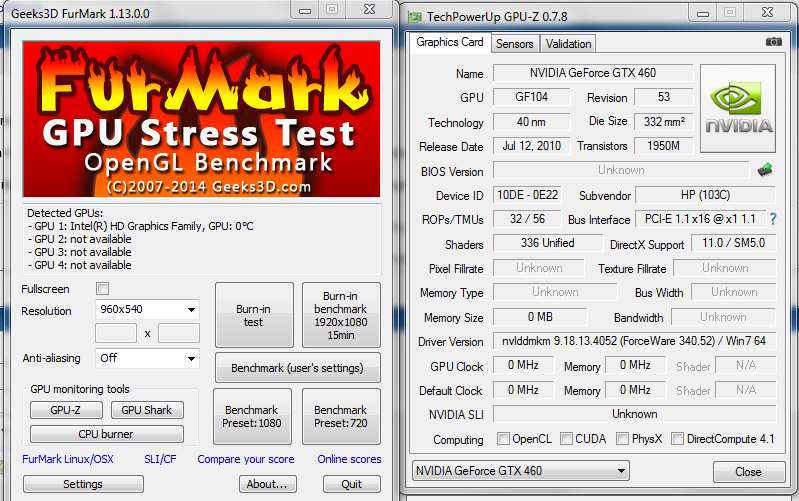Start the Burn-in test

pos(254,315)
